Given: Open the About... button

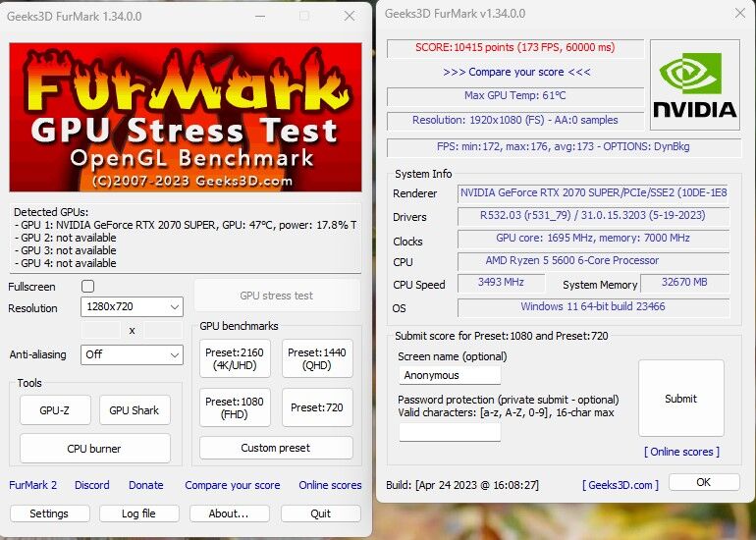Looking at the screenshot, I should 229,513.
